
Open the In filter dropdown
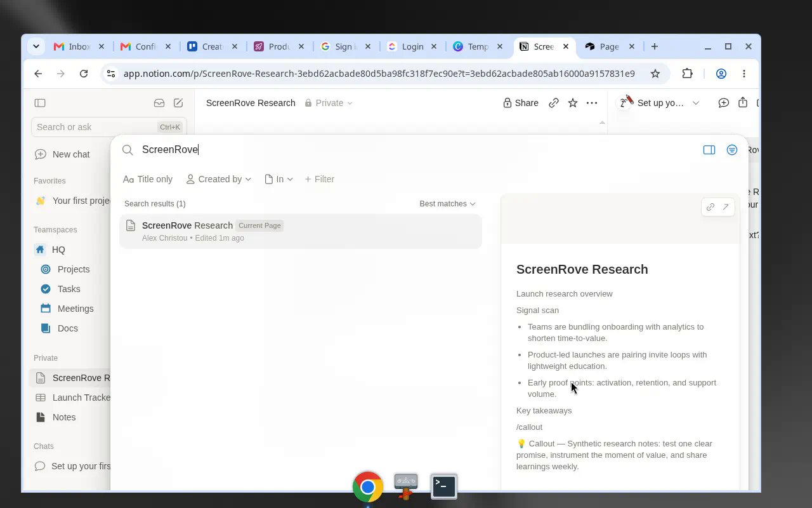(279, 179)
